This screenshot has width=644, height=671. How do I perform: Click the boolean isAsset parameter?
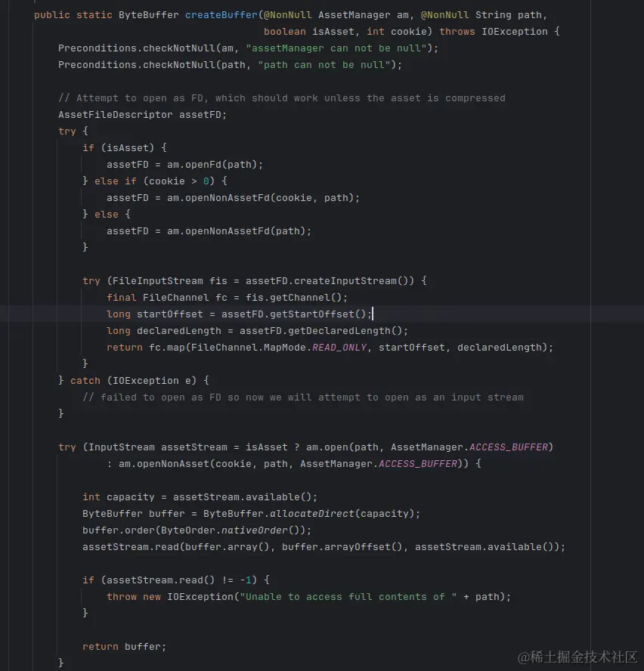point(308,32)
